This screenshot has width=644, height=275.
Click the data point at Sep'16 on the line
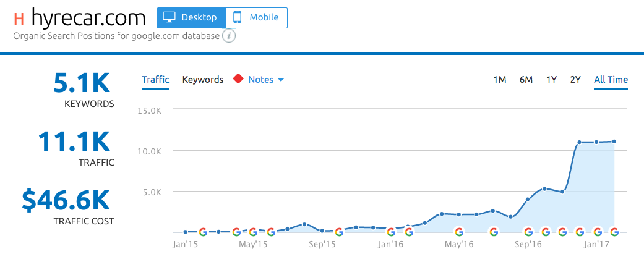coord(528,200)
